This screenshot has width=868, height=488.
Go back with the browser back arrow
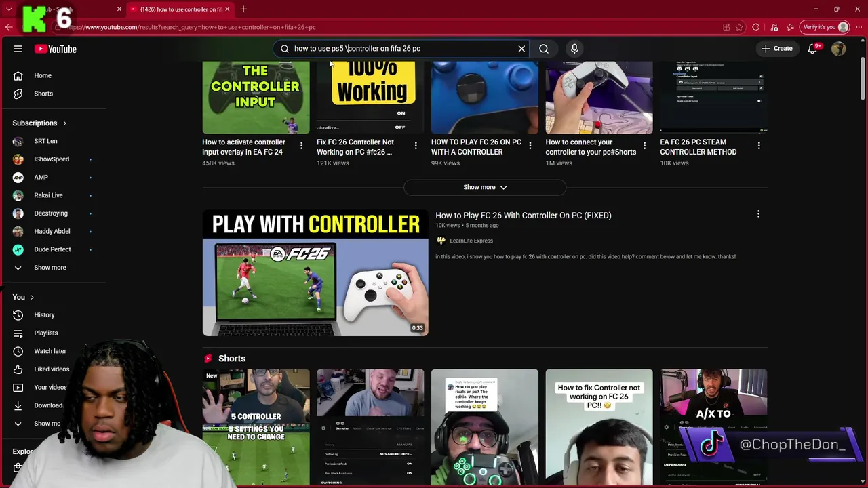(9, 27)
